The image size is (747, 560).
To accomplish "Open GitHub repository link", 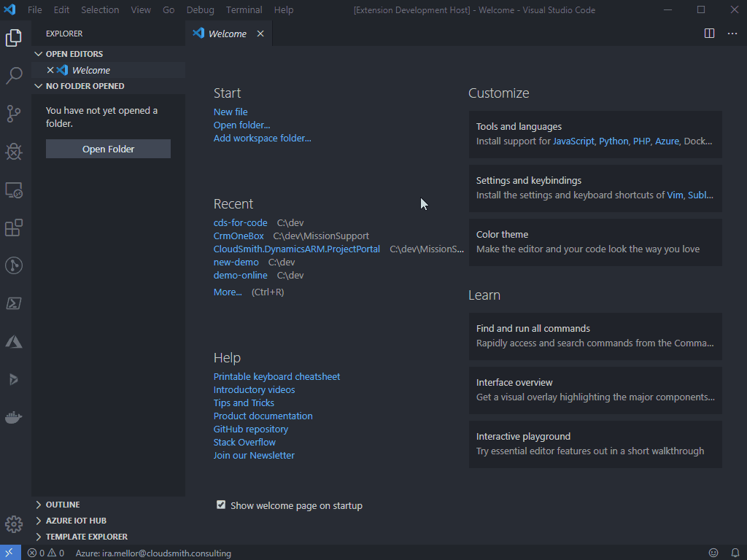I will [251, 429].
